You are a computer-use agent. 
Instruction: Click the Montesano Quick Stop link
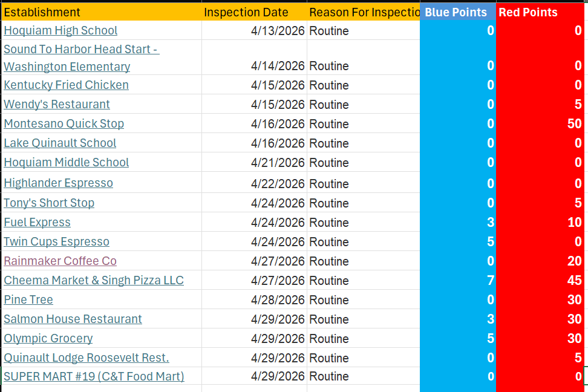click(x=64, y=124)
